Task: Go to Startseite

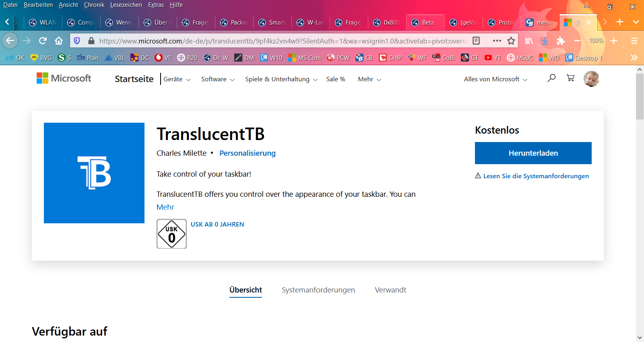Action: coord(134,79)
